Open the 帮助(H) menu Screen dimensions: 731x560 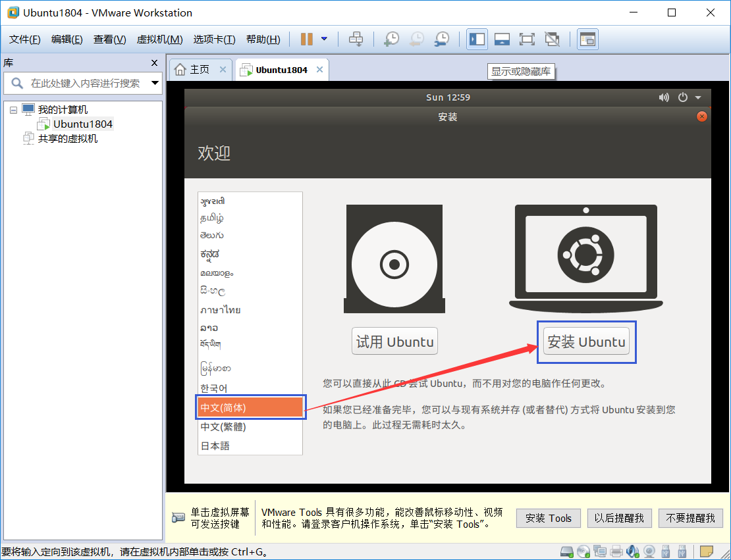tap(263, 39)
